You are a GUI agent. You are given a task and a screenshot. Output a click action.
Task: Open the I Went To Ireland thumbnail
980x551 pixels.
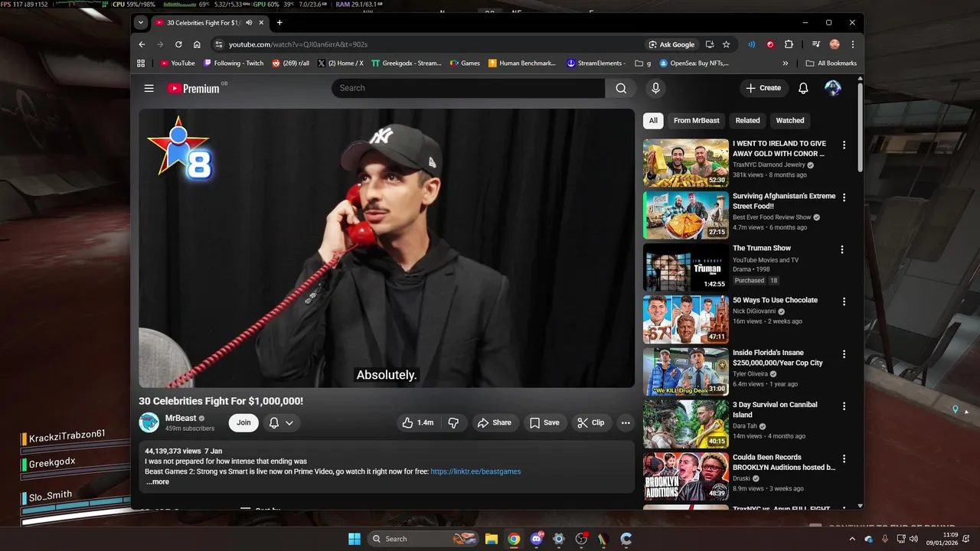(x=686, y=163)
